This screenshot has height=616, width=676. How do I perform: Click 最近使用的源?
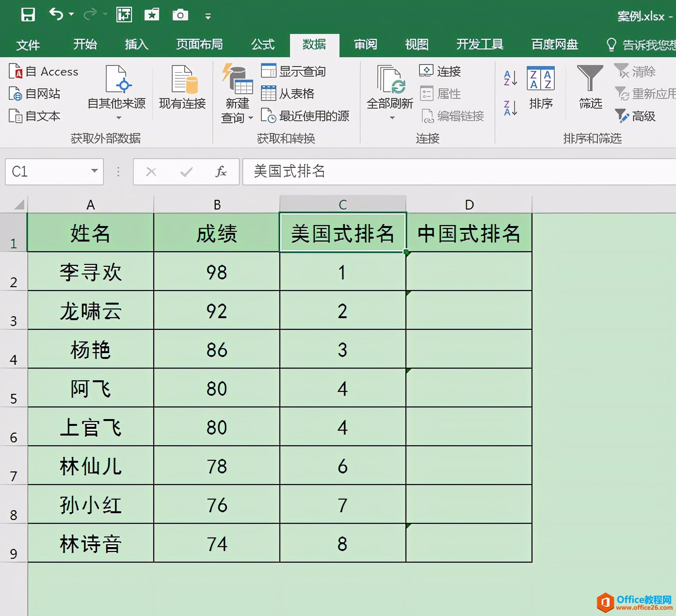[305, 116]
